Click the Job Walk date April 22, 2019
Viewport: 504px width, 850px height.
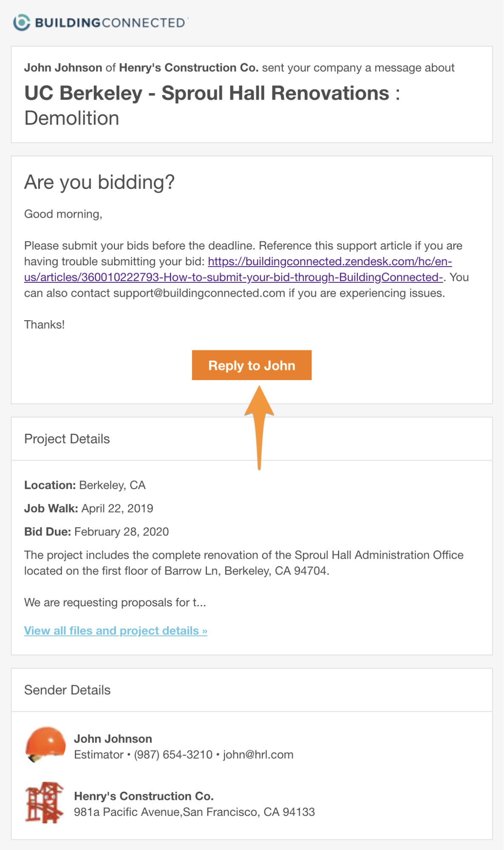tap(117, 509)
